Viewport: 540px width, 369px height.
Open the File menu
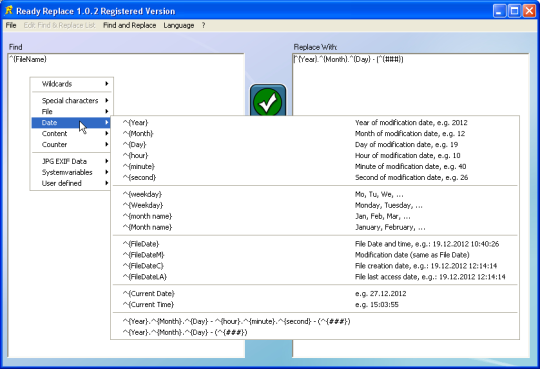pyautogui.click(x=11, y=25)
